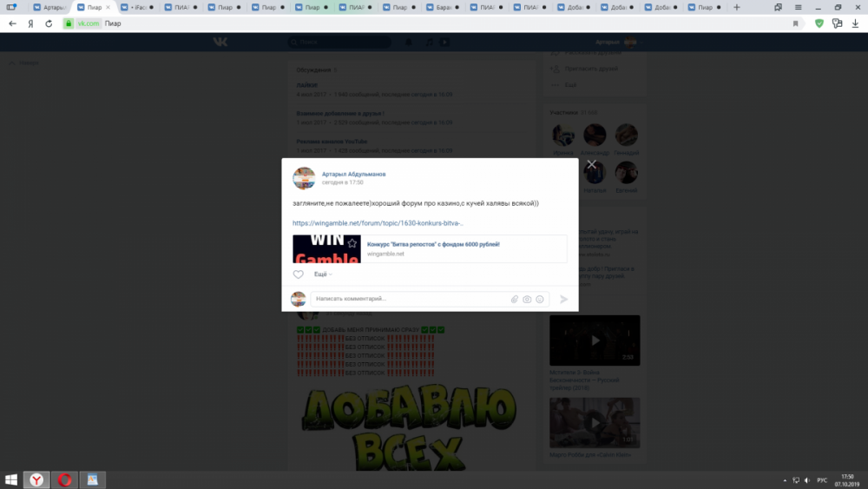Open author name Артарыл Абдульманов link
This screenshot has height=489, width=868.
point(354,174)
